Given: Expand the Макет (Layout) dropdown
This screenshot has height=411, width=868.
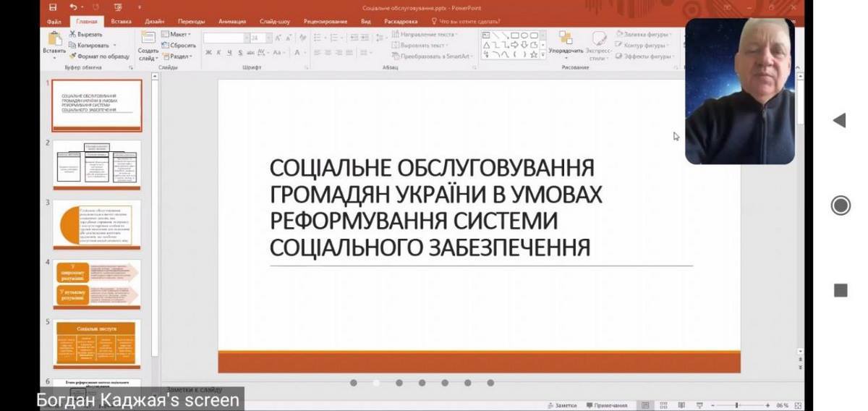Looking at the screenshot, I should pos(176,34).
